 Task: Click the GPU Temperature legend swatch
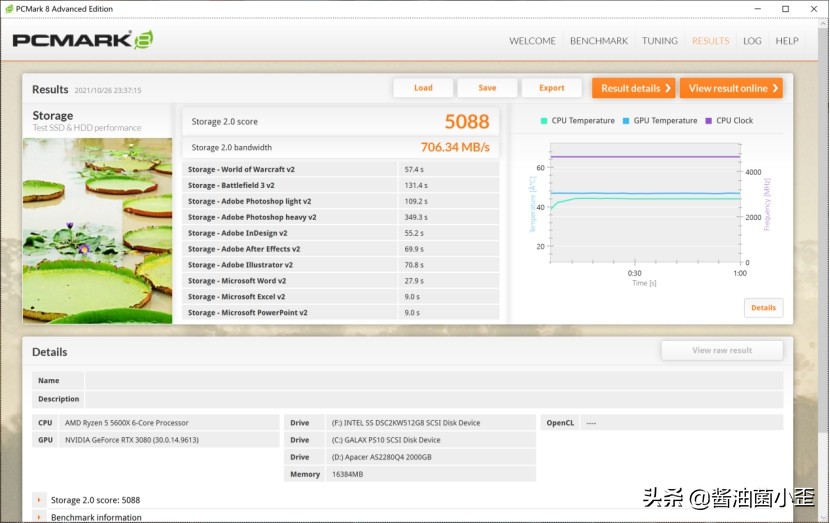click(626, 121)
